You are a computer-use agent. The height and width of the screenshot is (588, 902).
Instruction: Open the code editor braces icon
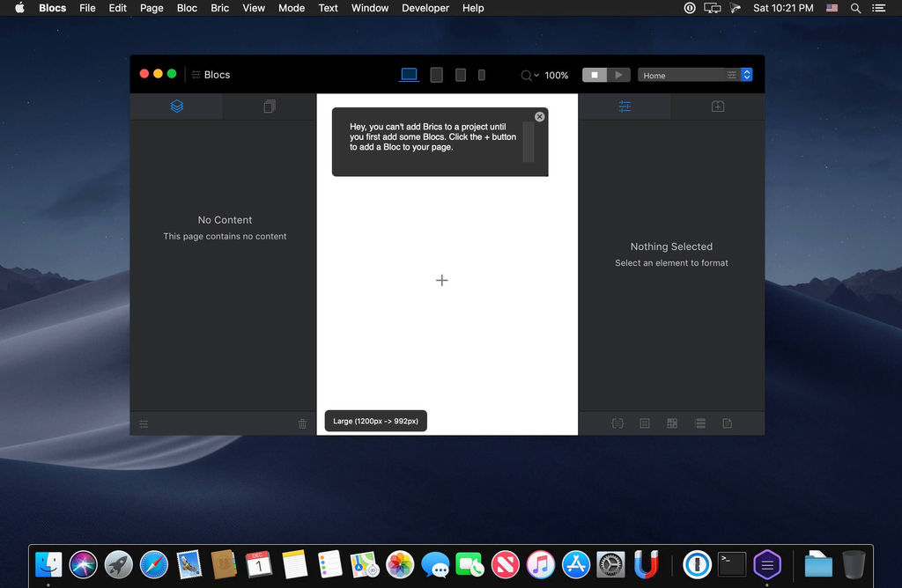(617, 423)
